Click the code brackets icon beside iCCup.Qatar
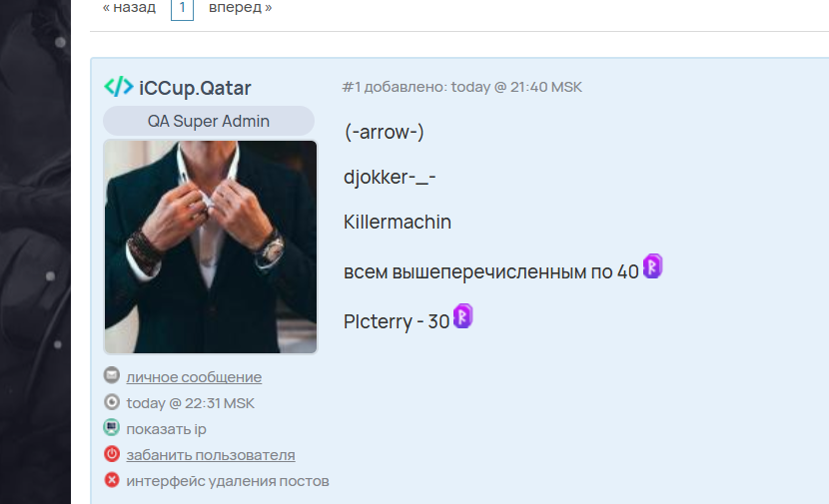 (119, 87)
